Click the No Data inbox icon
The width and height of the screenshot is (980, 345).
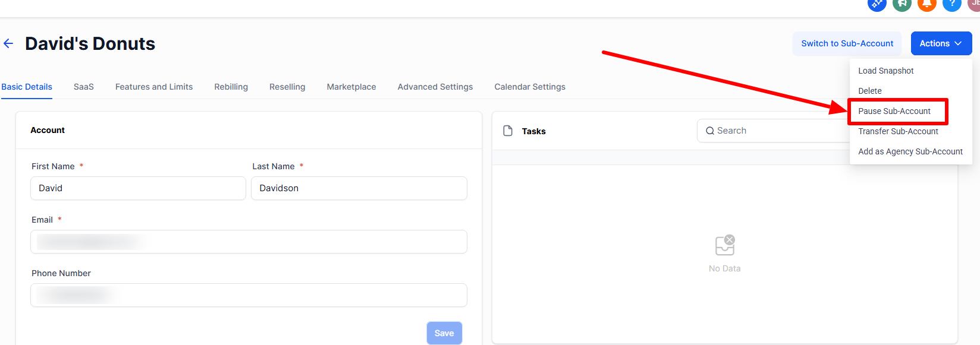click(x=725, y=245)
